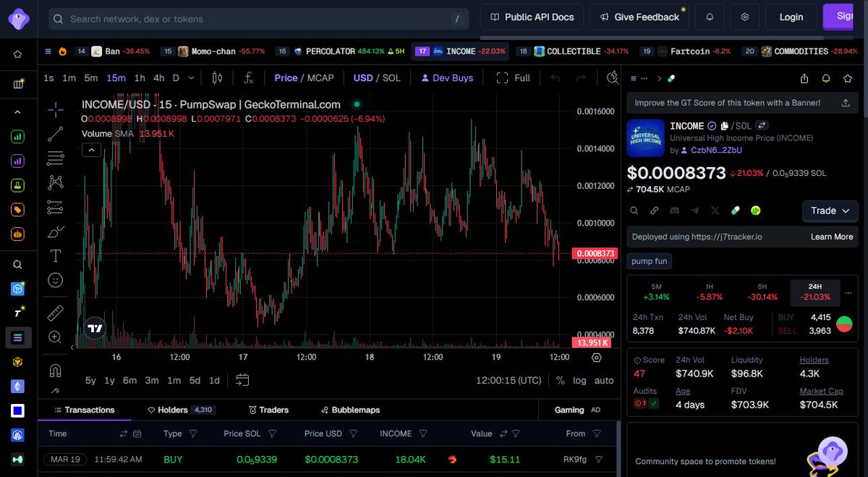Open the go-to-date calendar icon
868x477 pixels.
[x=242, y=380]
